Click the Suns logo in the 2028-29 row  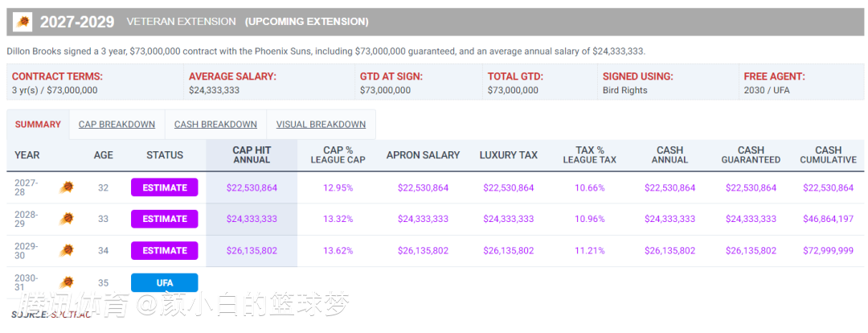tap(66, 219)
